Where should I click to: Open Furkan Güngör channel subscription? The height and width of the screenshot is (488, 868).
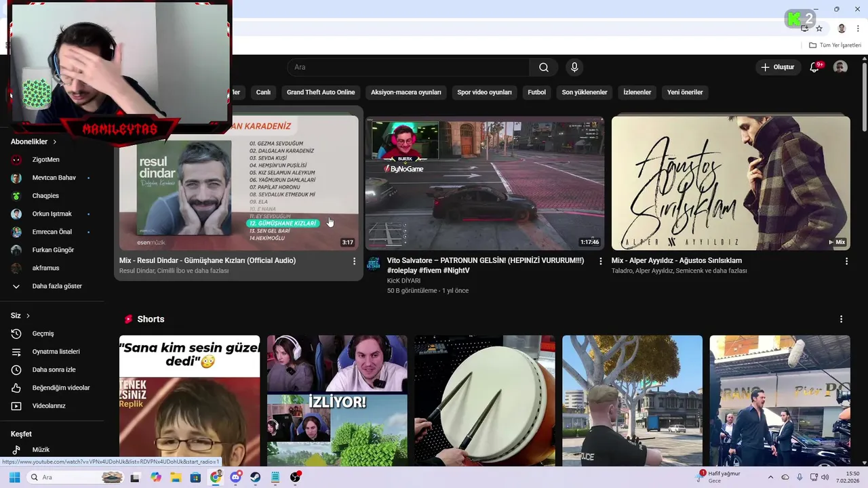pos(53,250)
